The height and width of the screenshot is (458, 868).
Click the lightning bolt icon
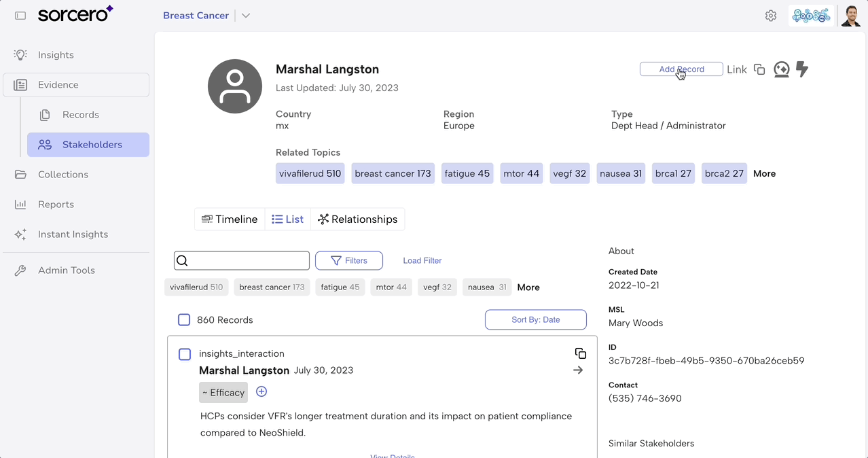[x=802, y=69]
